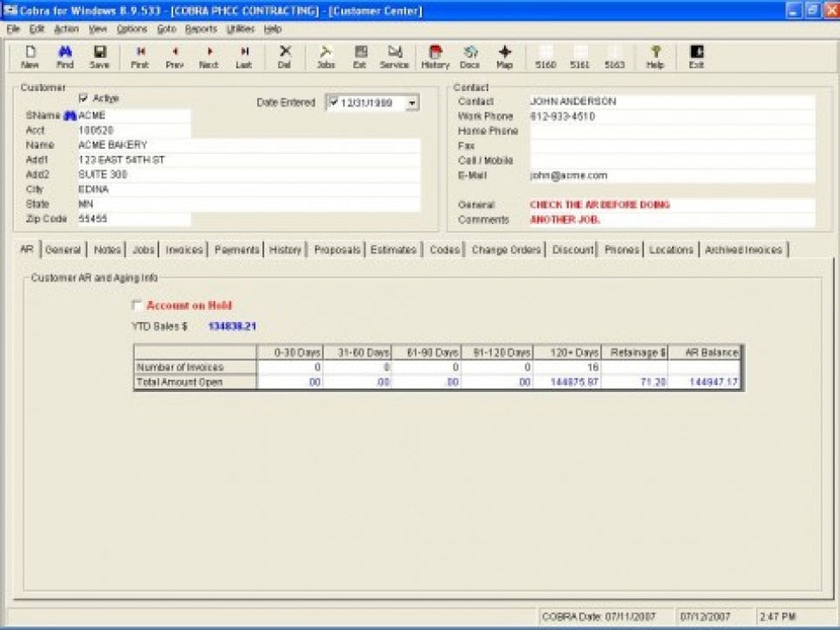Screen dimensions: 840x630
Task: Open the Reports menu
Action: click(x=201, y=29)
